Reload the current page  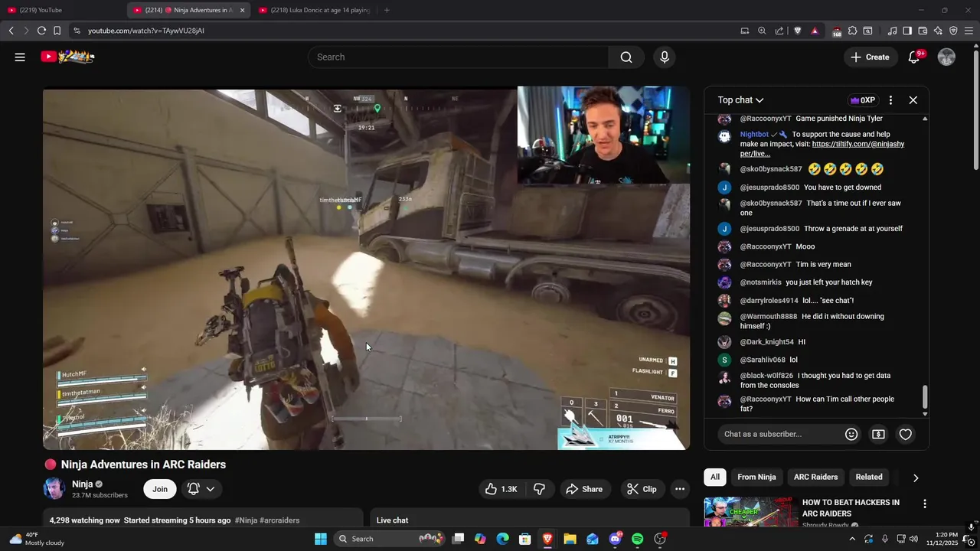pyautogui.click(x=41, y=31)
